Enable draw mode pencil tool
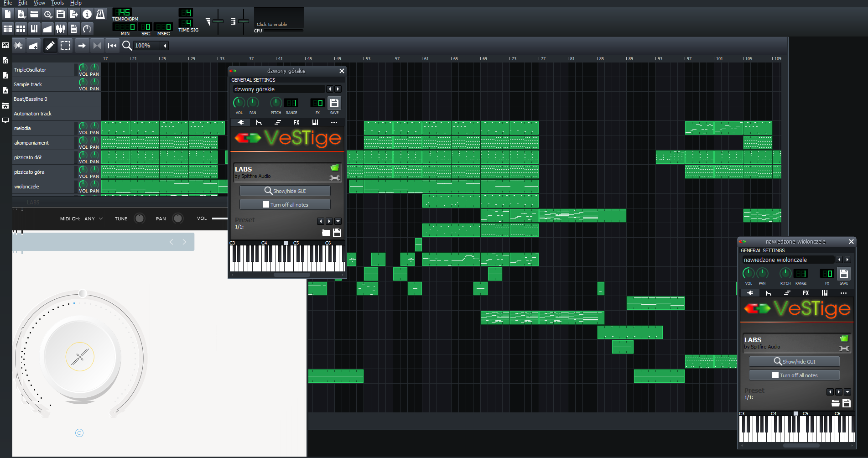 click(50, 46)
